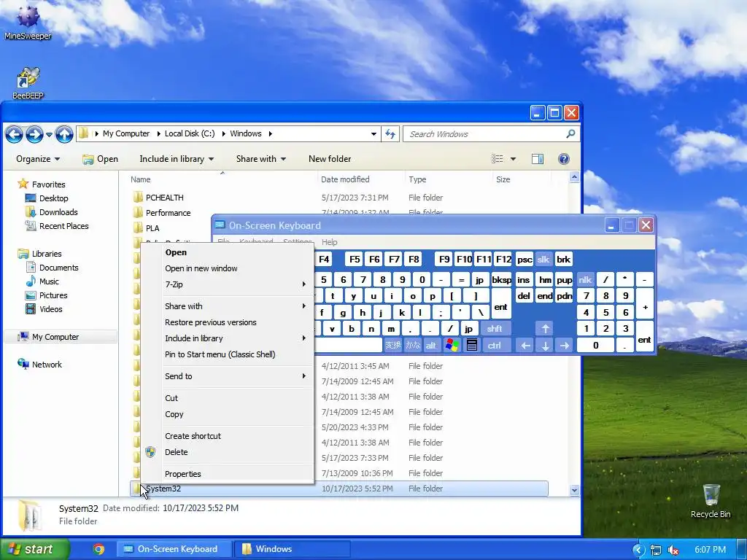The image size is (747, 560).
Task: Click the Windows taskbar button
Action: click(292, 549)
